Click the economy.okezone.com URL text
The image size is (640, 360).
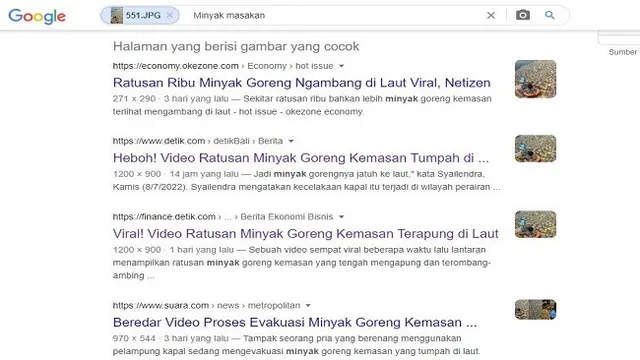(176, 66)
